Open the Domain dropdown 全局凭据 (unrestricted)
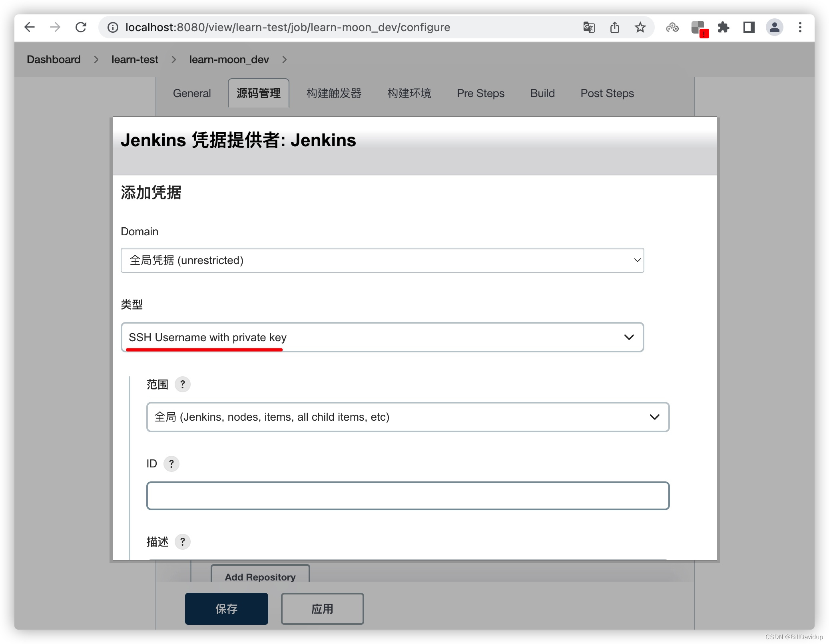The image size is (829, 644). [x=382, y=260]
